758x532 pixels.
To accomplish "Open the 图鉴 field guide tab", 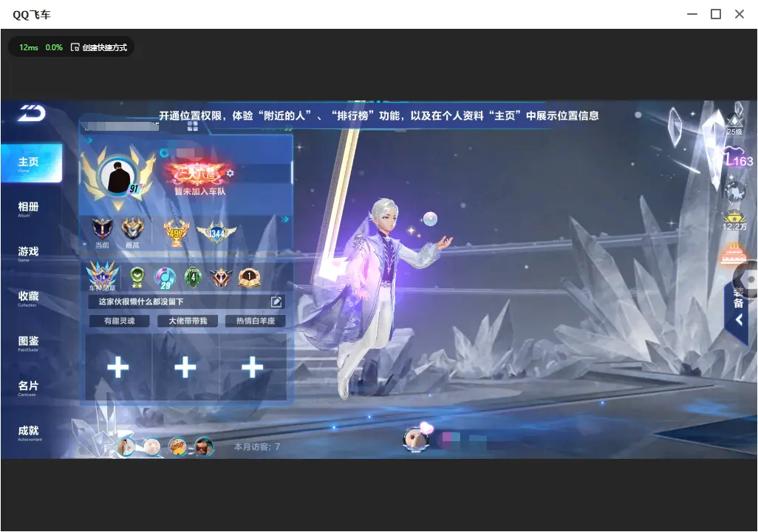I will click(x=29, y=343).
